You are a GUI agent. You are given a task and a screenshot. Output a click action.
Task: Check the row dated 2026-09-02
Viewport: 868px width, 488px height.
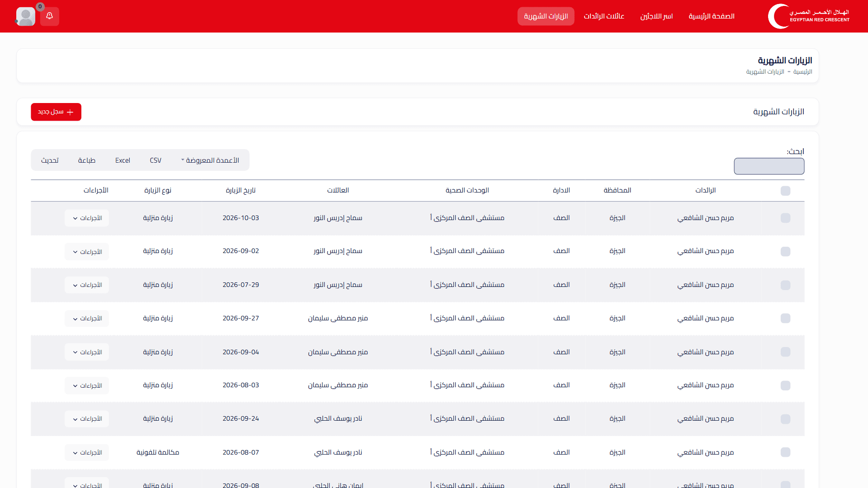coord(785,252)
